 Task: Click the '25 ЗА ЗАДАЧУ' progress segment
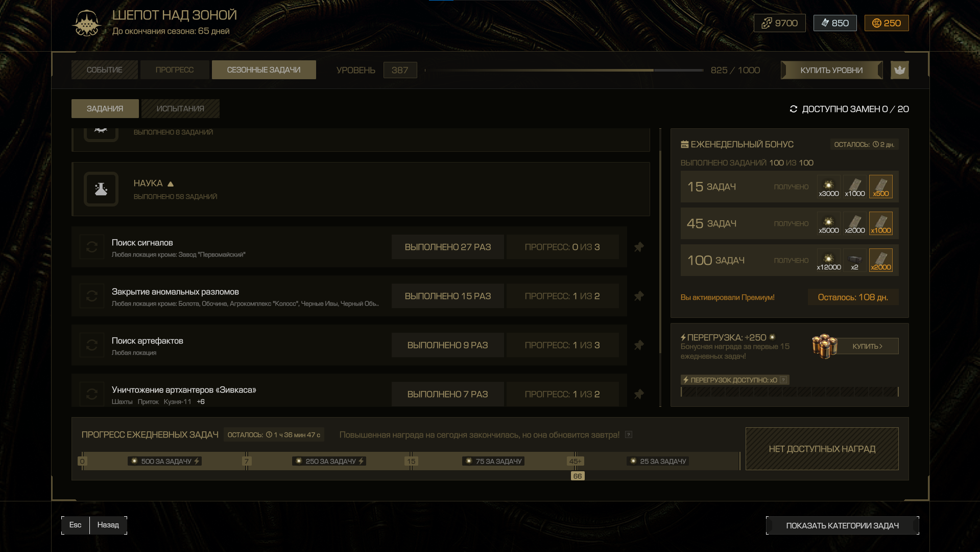click(658, 461)
